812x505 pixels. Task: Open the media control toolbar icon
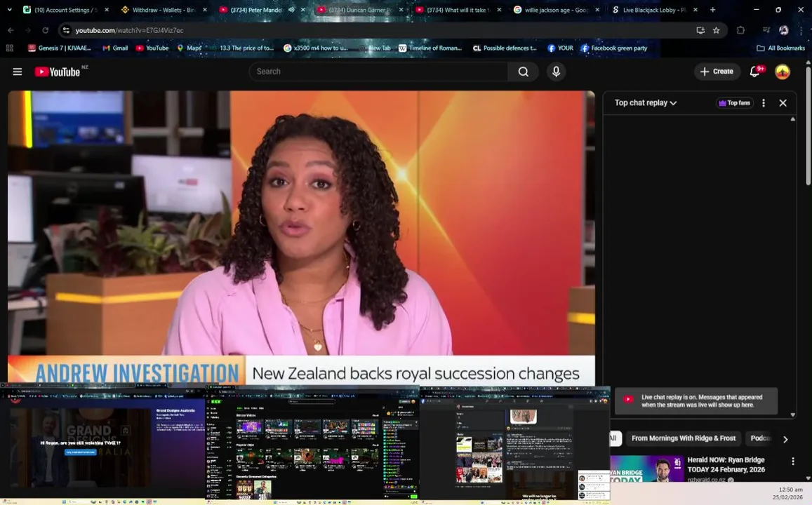pyautogui.click(x=766, y=30)
